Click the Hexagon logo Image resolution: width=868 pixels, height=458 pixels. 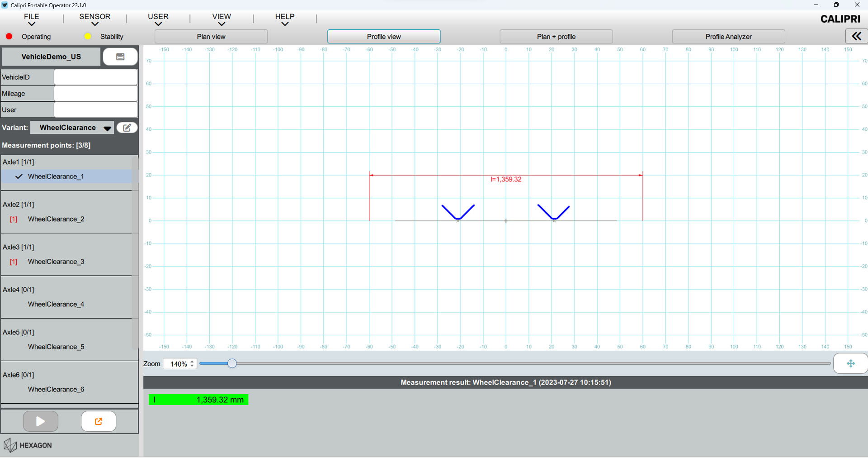pyautogui.click(x=28, y=445)
